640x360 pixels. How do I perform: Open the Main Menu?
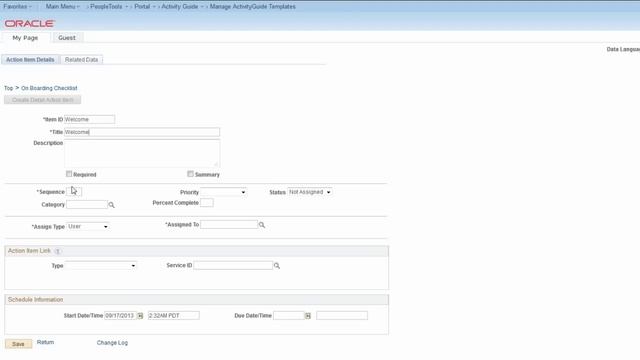tap(62, 7)
